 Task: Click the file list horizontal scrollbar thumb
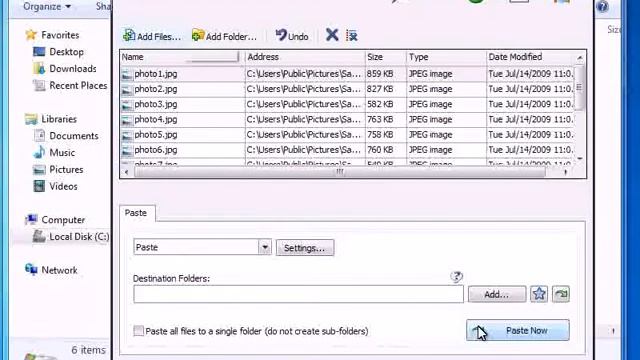[340, 172]
